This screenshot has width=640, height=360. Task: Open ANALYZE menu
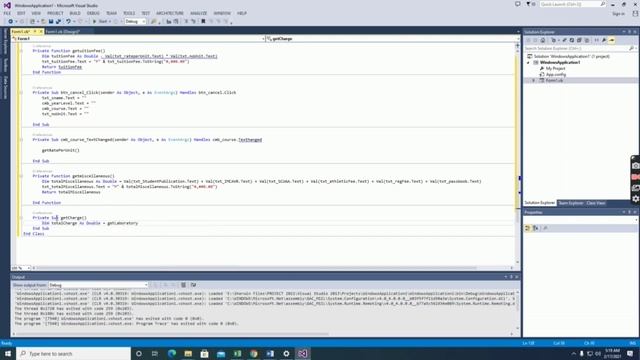click(x=198, y=13)
